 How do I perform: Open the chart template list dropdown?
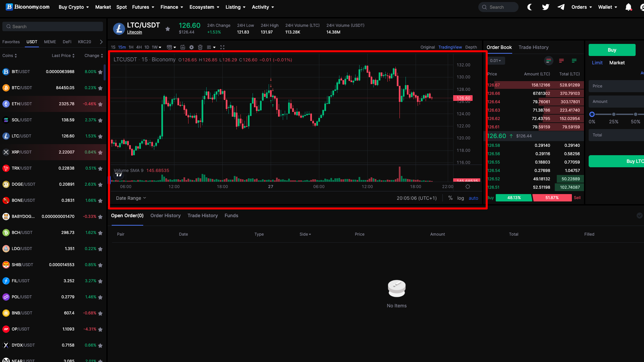pos(211,47)
